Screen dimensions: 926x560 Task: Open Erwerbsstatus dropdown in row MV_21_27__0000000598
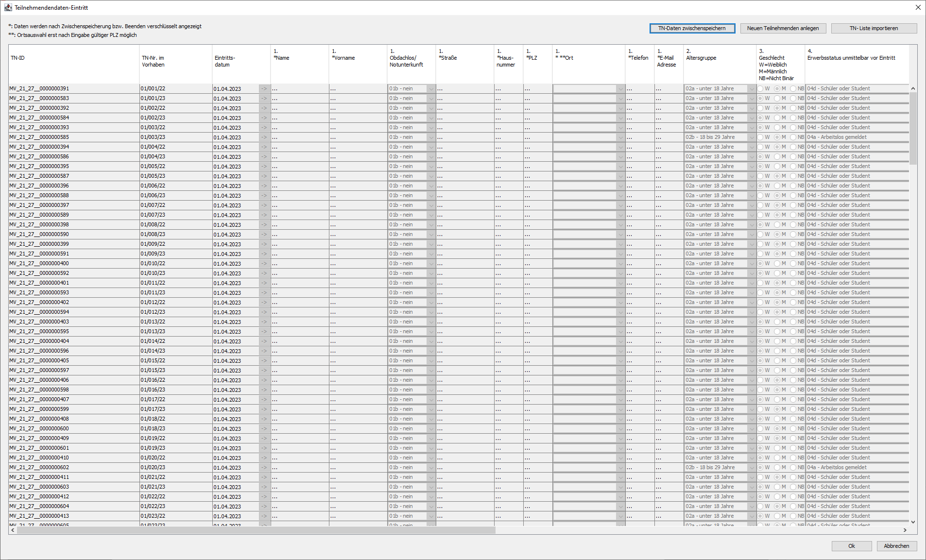click(857, 390)
